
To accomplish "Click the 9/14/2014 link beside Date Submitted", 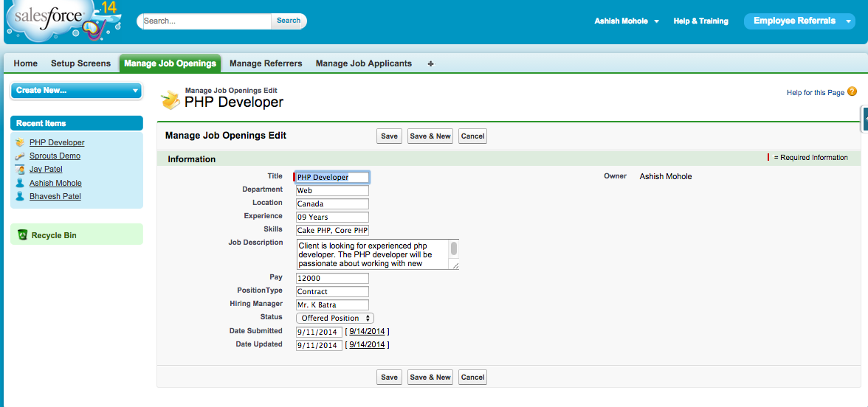I will coord(367,332).
